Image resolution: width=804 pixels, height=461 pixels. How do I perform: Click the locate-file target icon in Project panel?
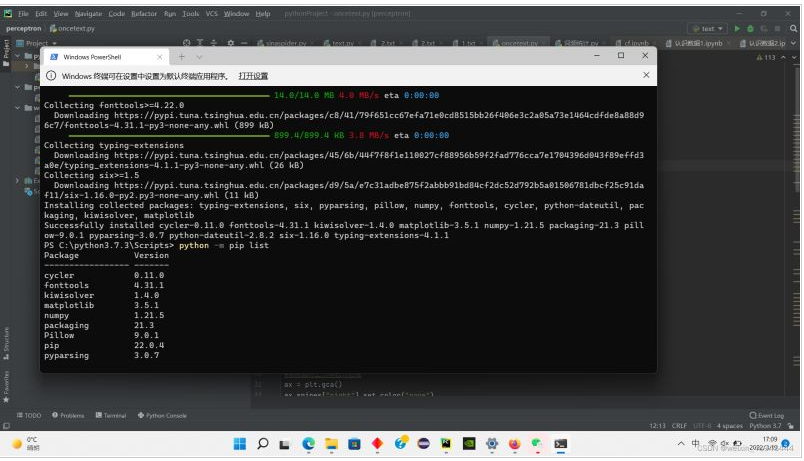coord(187,43)
